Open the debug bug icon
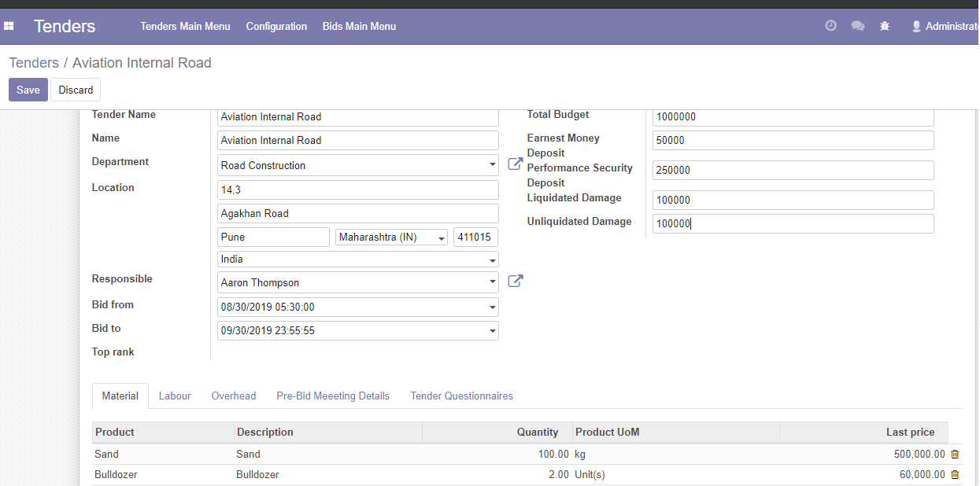 point(885,26)
